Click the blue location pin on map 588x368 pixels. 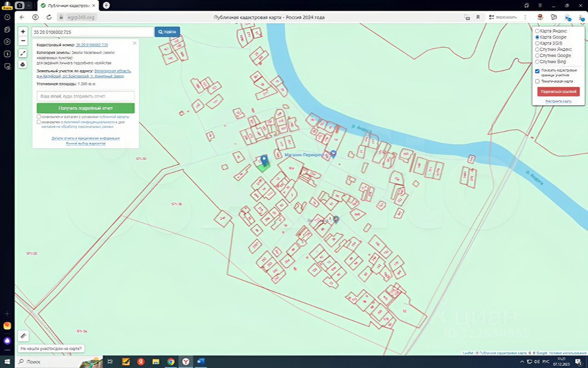[264, 160]
